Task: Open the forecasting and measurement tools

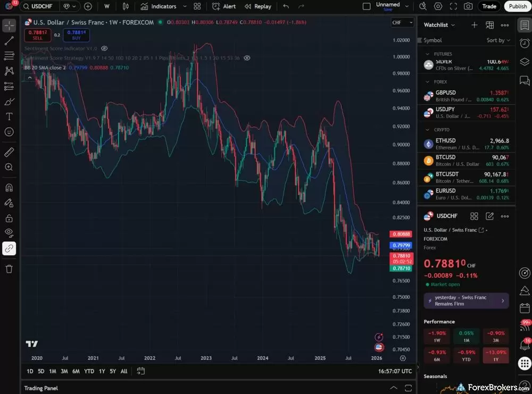Action: click(9, 87)
